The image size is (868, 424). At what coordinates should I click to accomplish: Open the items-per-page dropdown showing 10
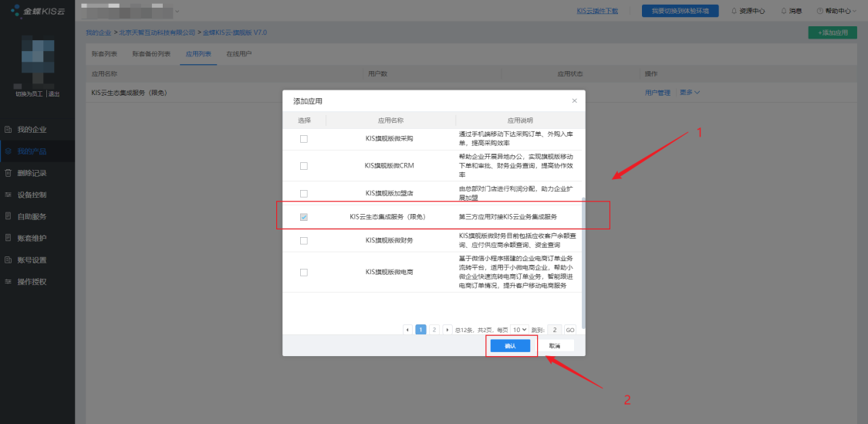[519, 330]
